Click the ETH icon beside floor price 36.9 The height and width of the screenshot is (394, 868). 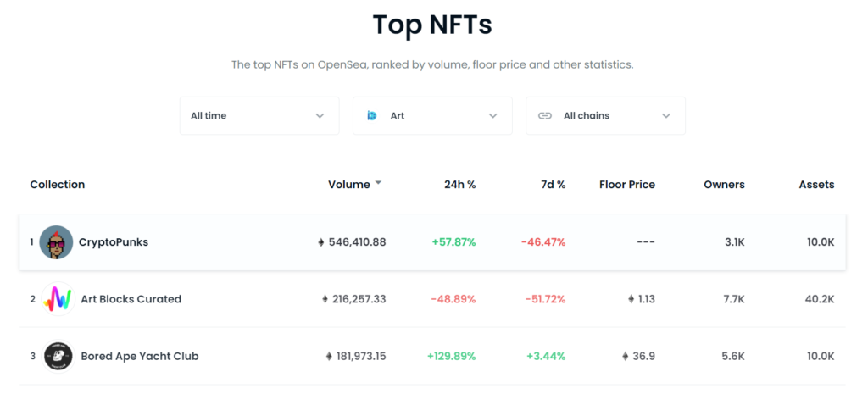pyautogui.click(x=626, y=357)
